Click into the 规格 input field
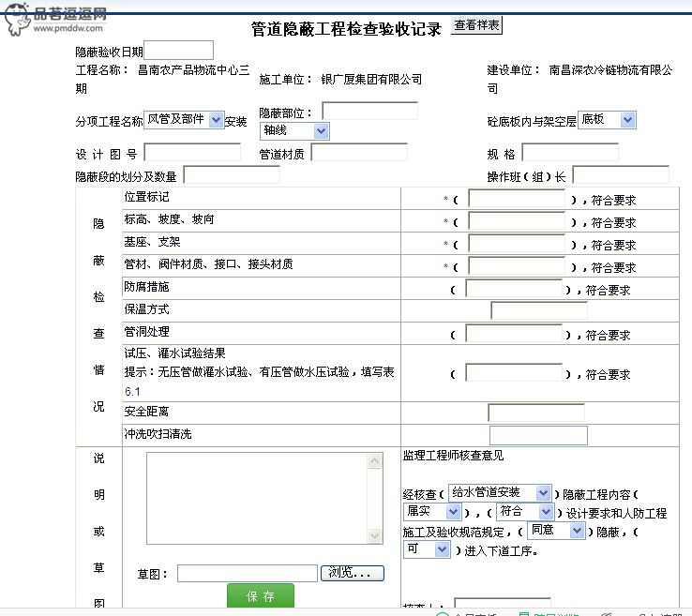Image resolution: width=692 pixels, height=616 pixels. (570, 152)
